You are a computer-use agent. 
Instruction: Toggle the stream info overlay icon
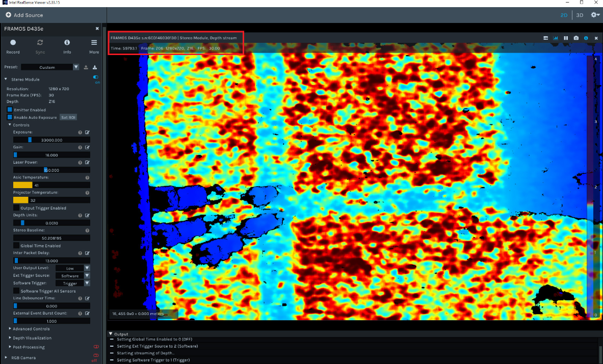pos(586,38)
